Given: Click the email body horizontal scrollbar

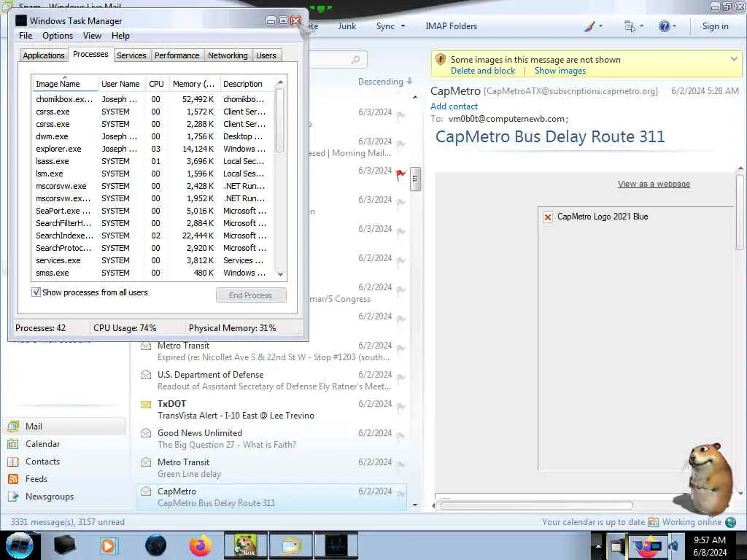Looking at the screenshot, I should click(x=536, y=506).
